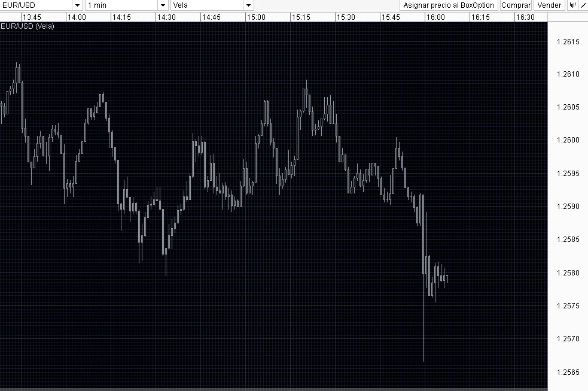Click the 1.2610 price level label
Image resolution: width=588 pixels, height=391 pixels.
pos(568,74)
